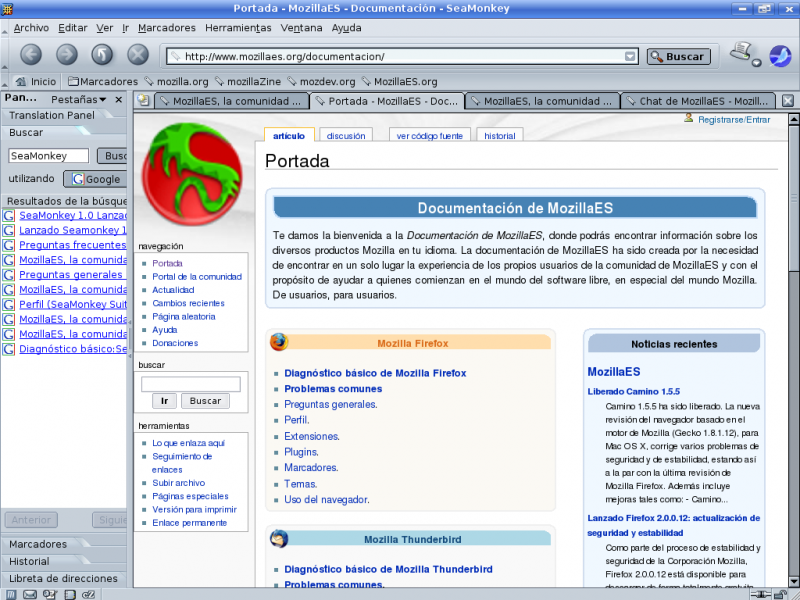This screenshot has width=800, height=600.
Task: Open a new tab with the new-tab icon
Action: pyautogui.click(x=143, y=101)
